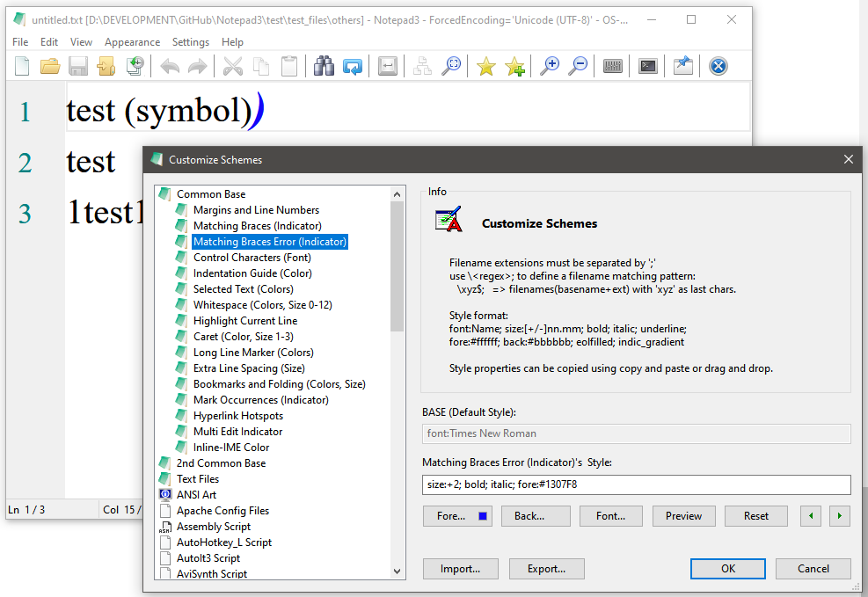868x597 pixels.
Task: Click the page-with-green-arrow toolbar icon
Action: pyautogui.click(x=135, y=67)
